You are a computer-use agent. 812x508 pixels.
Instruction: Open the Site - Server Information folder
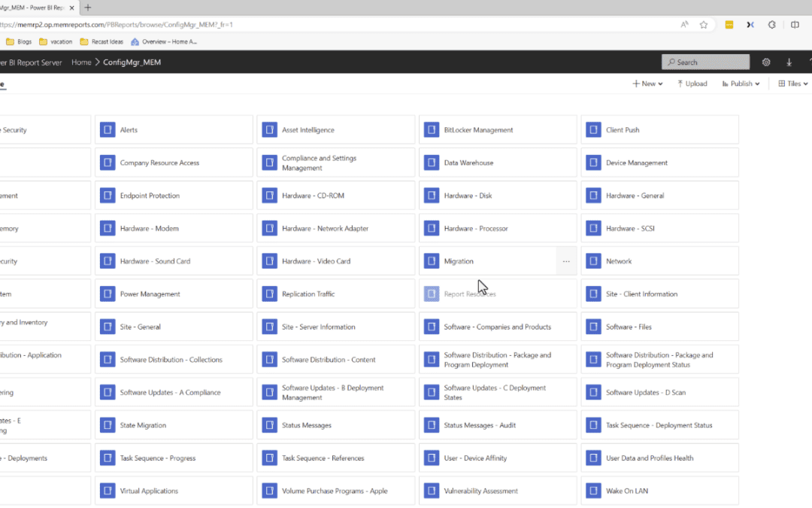click(x=335, y=327)
